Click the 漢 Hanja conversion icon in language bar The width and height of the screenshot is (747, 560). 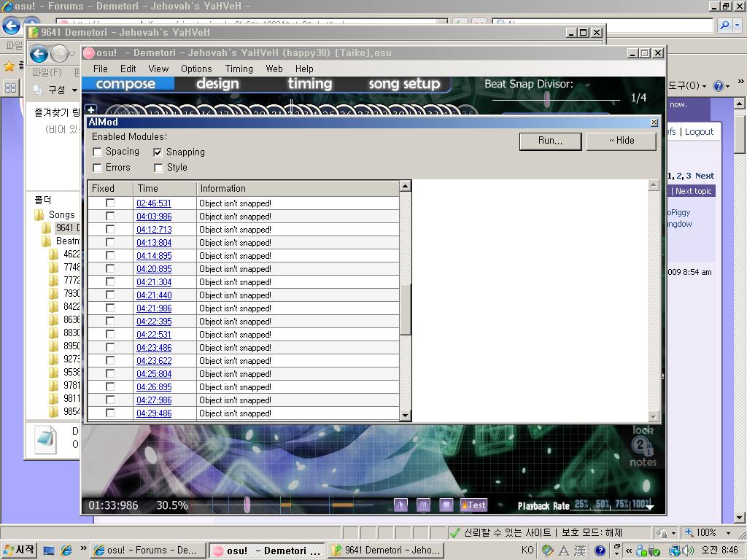[x=580, y=551]
